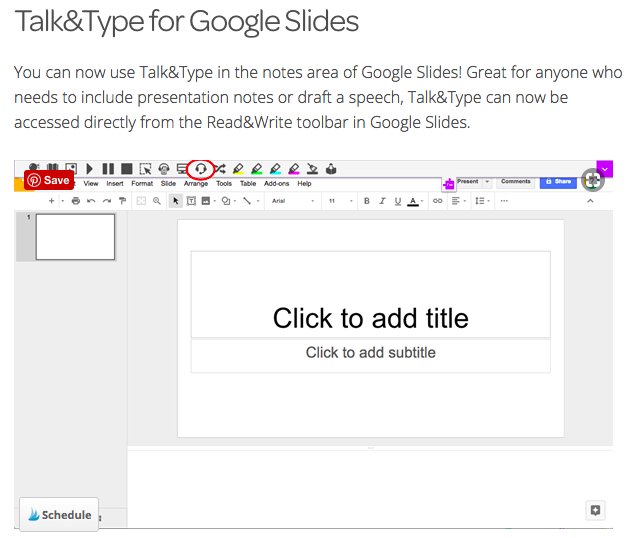Click the Comments button

click(516, 182)
